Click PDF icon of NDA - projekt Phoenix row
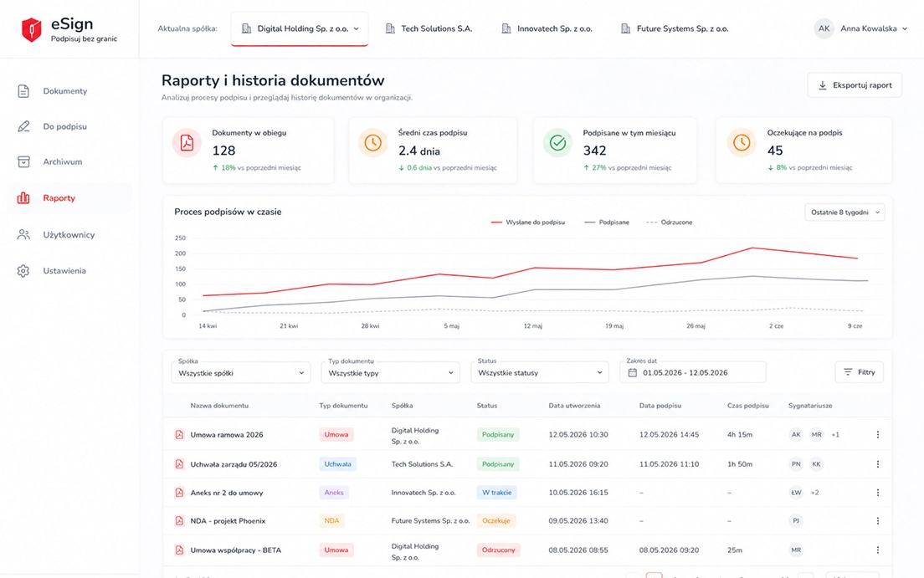The height and width of the screenshot is (578, 924). pyautogui.click(x=179, y=521)
